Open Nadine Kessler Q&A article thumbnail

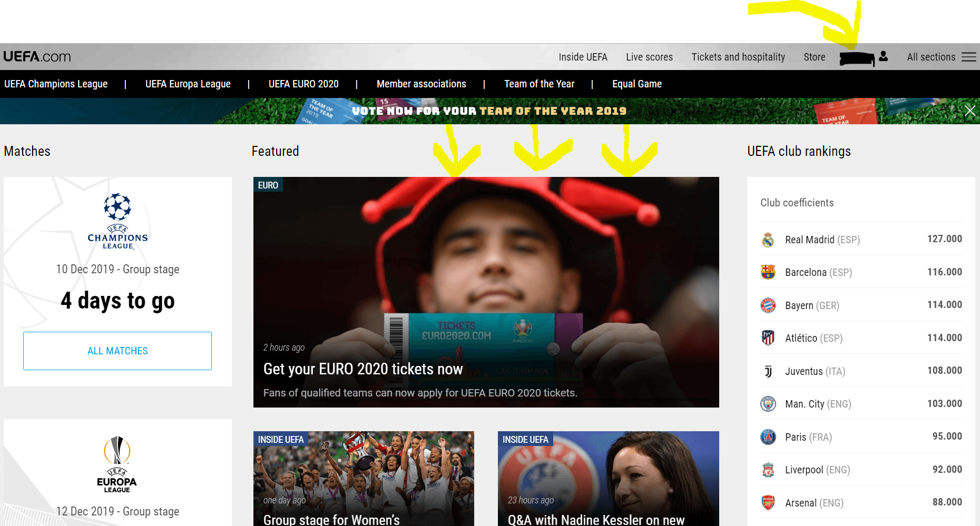click(x=608, y=479)
